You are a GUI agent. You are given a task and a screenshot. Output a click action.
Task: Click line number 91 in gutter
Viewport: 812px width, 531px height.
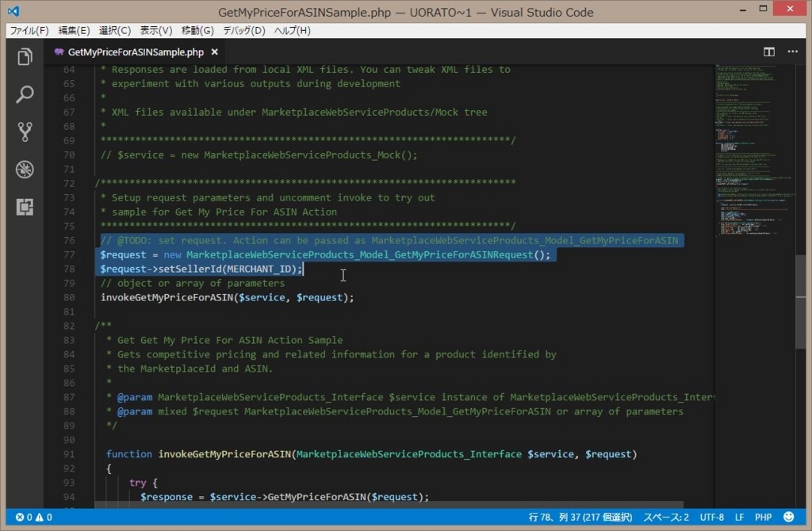click(x=68, y=454)
